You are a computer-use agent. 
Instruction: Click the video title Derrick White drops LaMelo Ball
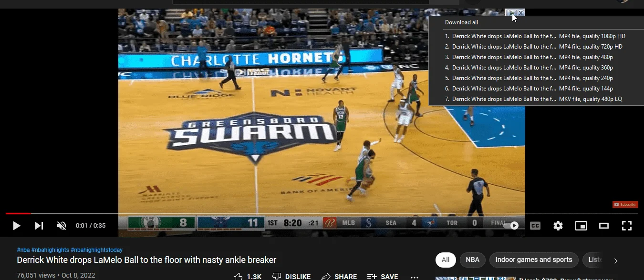[146, 260]
